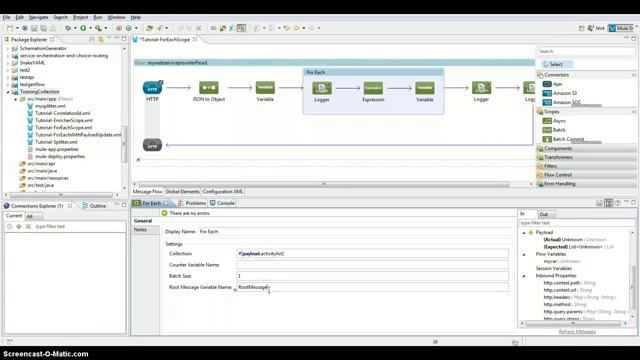Expand the Transformers palette category
The image size is (640, 360).
click(586, 157)
